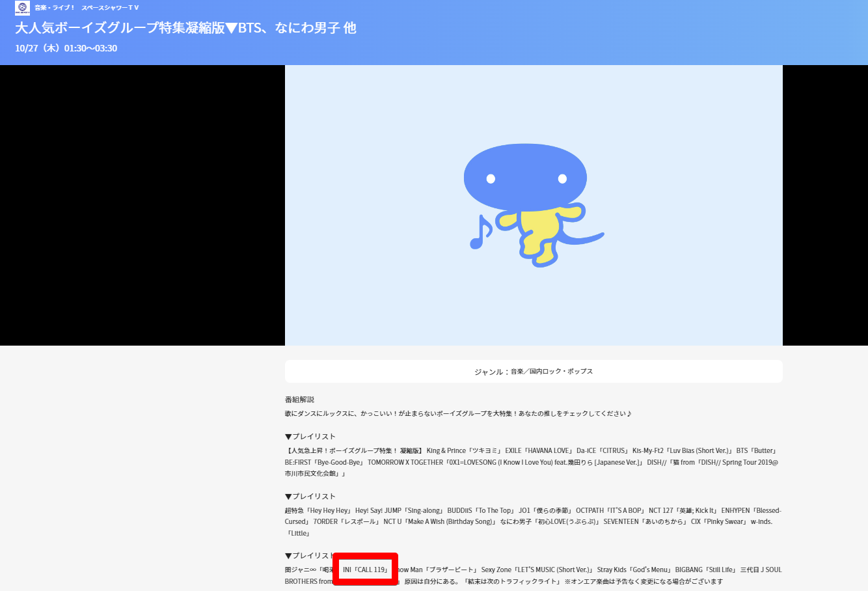Click the Space Shower TV channel logo
This screenshot has width=868, height=591.
click(x=23, y=8)
